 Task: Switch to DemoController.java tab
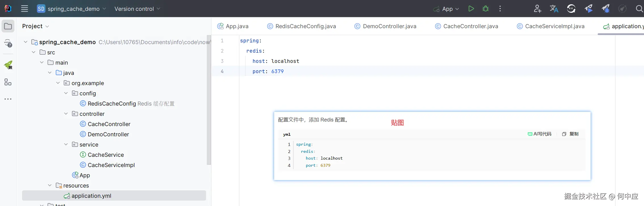coord(385,26)
